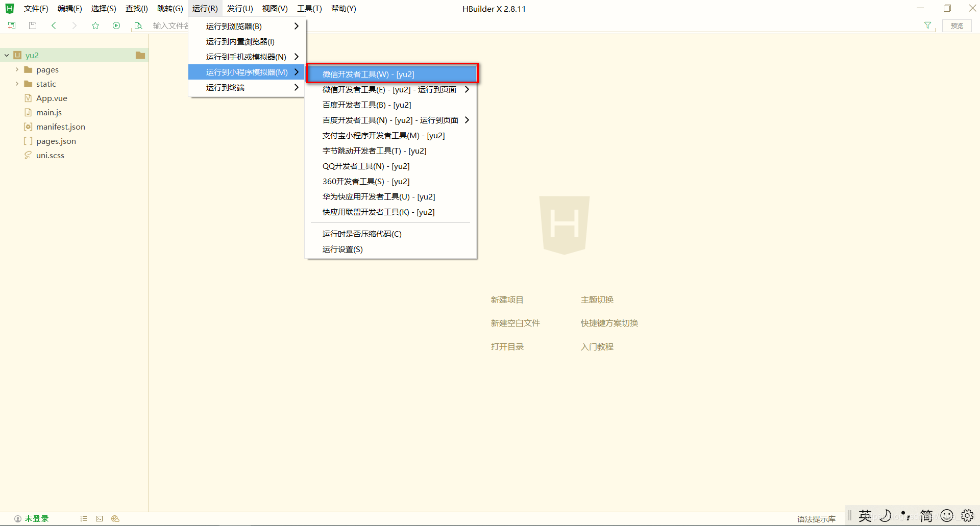Viewport: 980px width, 526px height.
Task: Expand 运行到终端 submenu
Action: 247,87
